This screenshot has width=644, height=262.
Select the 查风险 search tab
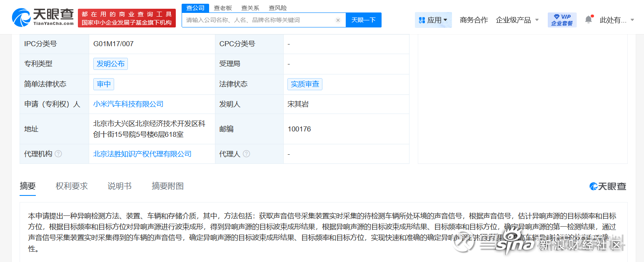coord(278,8)
